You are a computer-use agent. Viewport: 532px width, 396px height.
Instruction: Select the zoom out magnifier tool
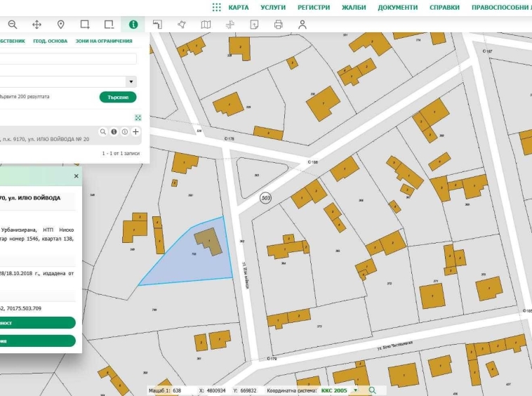13,25
